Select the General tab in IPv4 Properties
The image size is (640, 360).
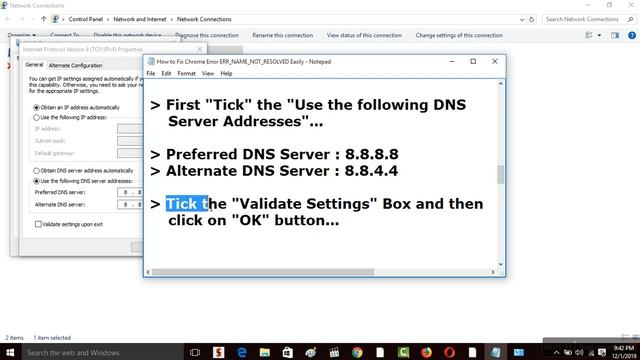point(34,65)
